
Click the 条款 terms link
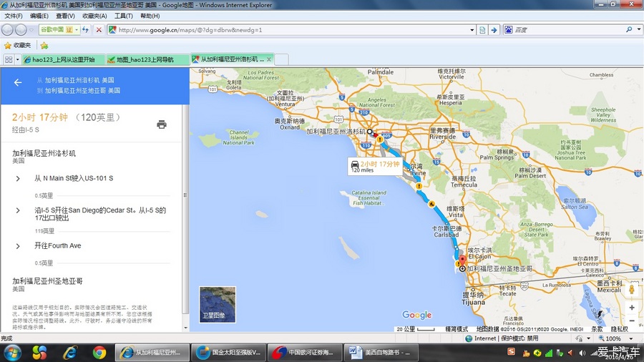point(597,329)
